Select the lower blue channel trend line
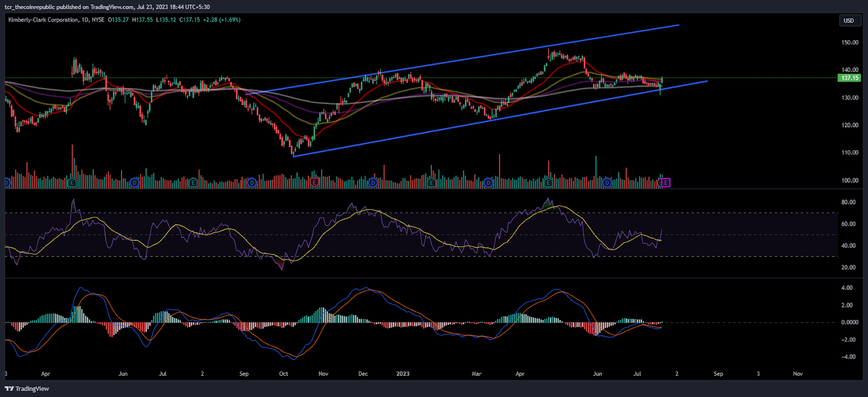The image size is (868, 397). tap(500, 119)
